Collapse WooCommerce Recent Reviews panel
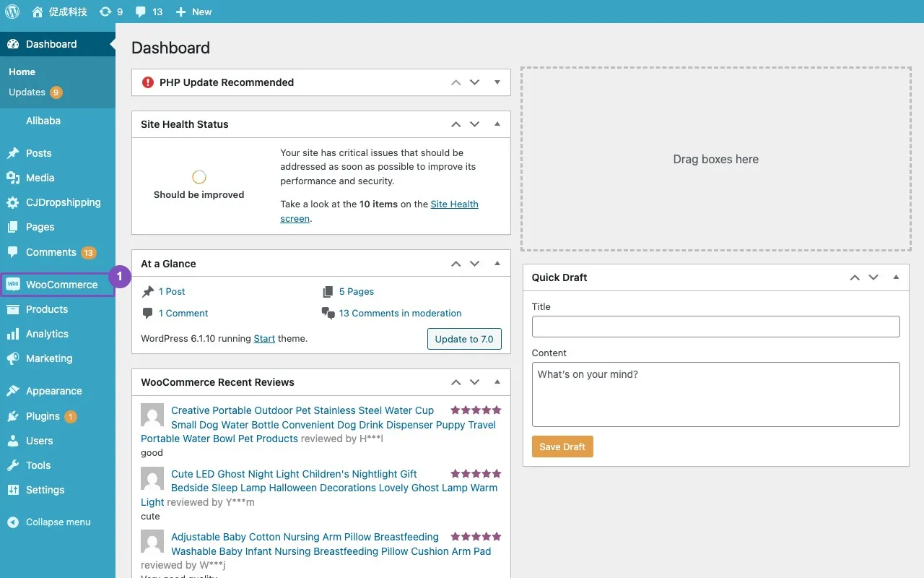The height and width of the screenshot is (578, 924). (497, 382)
